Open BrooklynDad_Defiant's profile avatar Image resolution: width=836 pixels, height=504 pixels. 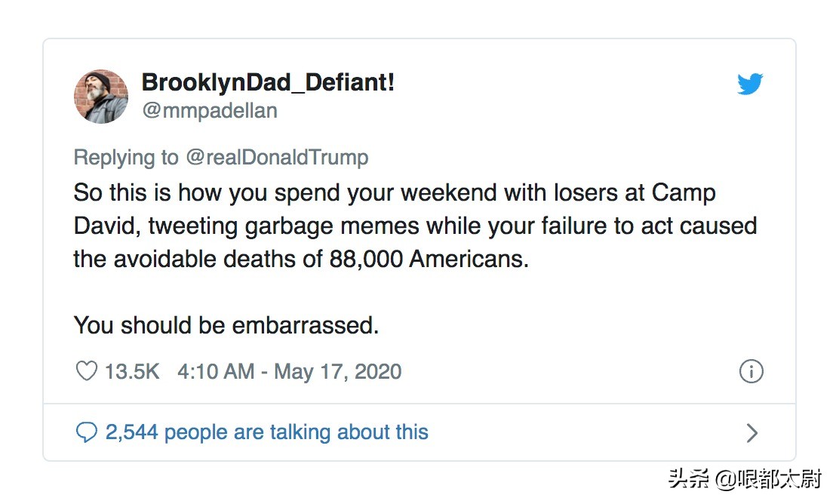(x=100, y=96)
